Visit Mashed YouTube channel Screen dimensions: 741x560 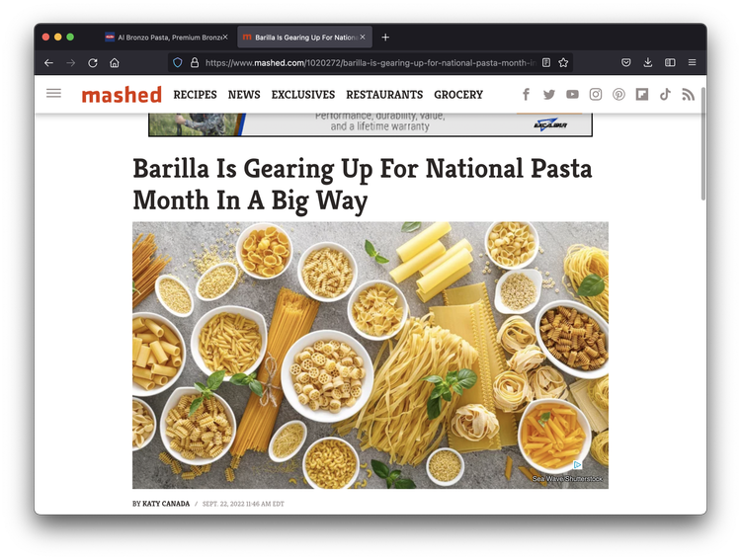tap(572, 95)
